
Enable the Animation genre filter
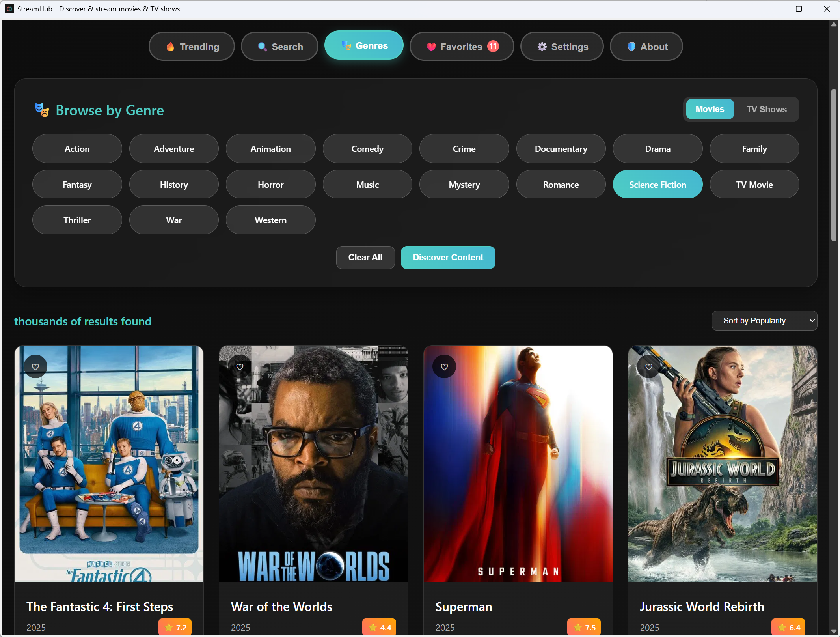click(x=271, y=149)
